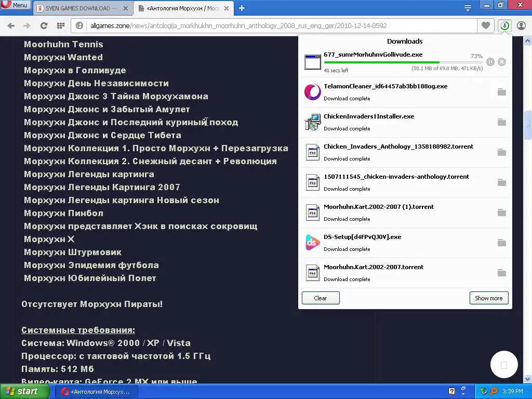The height and width of the screenshot is (399, 532).
Task: Select Антология Морхух taskbar button
Action: coord(96,392)
